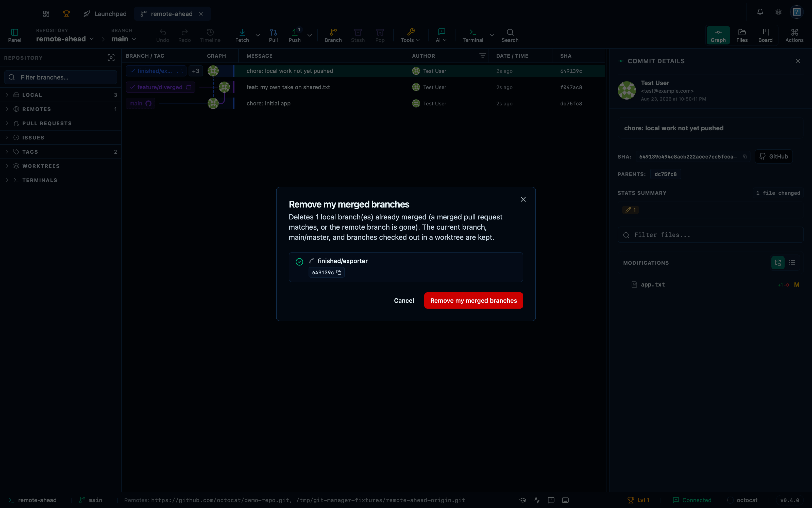The width and height of the screenshot is (812, 508).
Task: Confirm Remove my merged branches button
Action: point(473,301)
